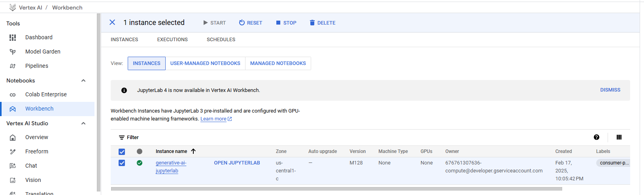
Task: Open Colab Enterprise in the sidebar
Action: point(46,94)
